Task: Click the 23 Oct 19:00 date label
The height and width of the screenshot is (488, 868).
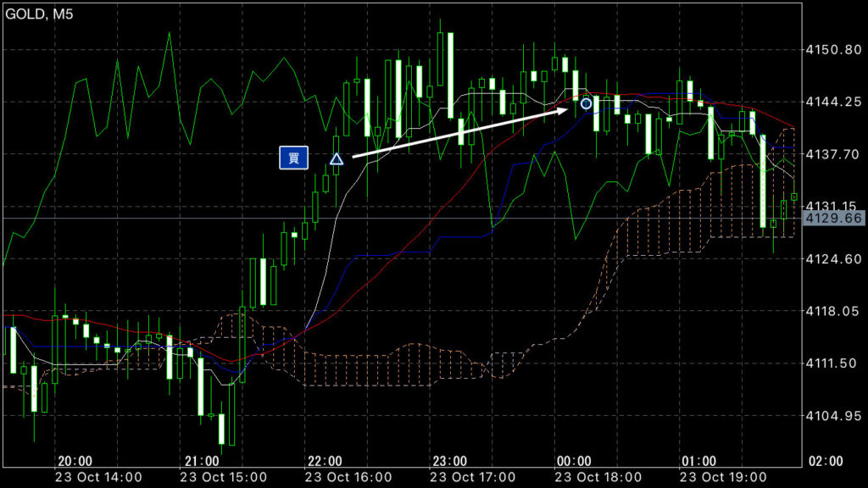Action: pos(724,476)
